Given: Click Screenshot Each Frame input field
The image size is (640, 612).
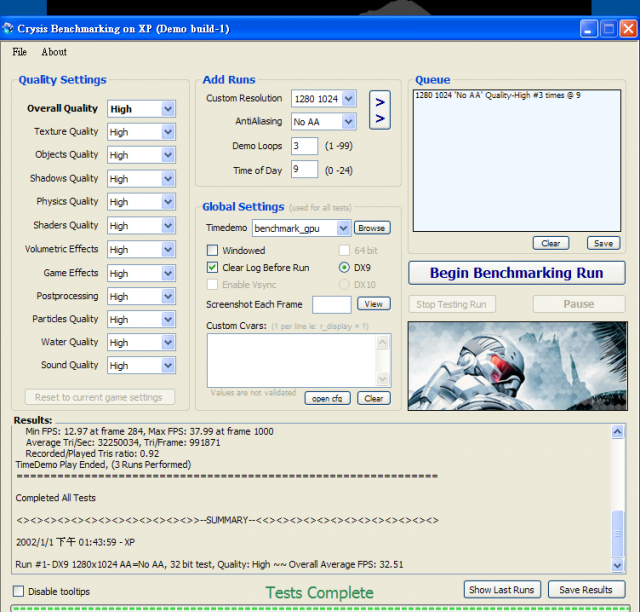Looking at the screenshot, I should (x=331, y=305).
